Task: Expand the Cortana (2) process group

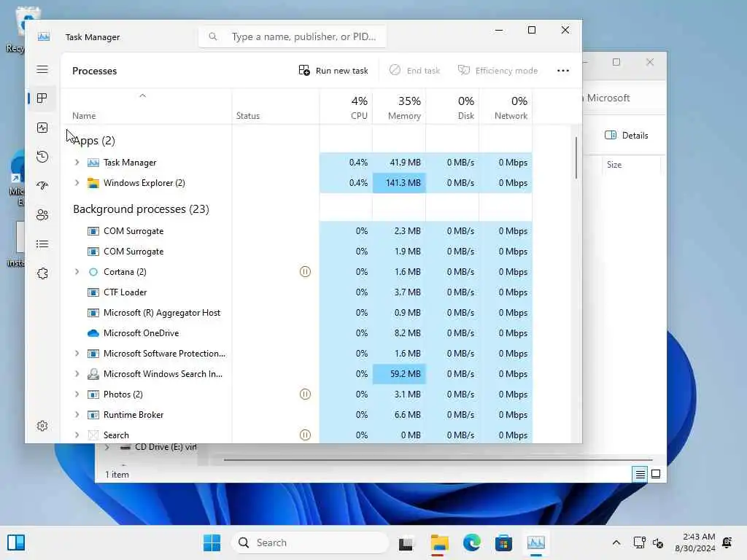Action: click(x=77, y=272)
